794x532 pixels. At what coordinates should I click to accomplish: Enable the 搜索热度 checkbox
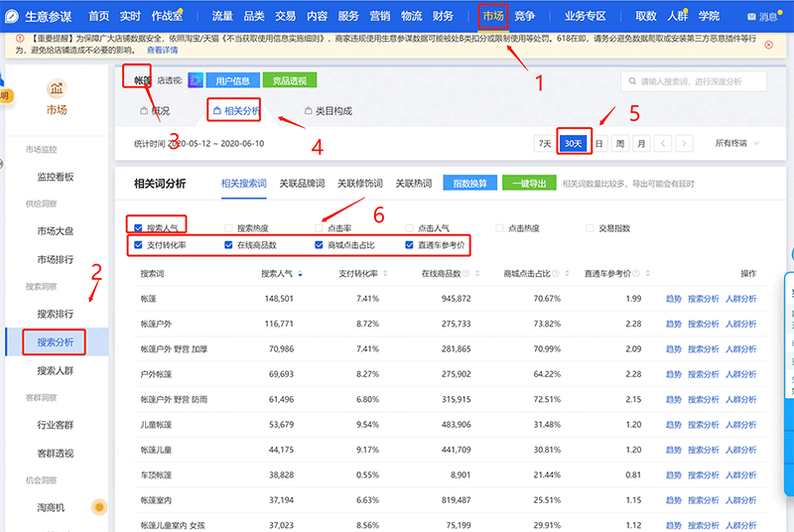[x=229, y=227]
